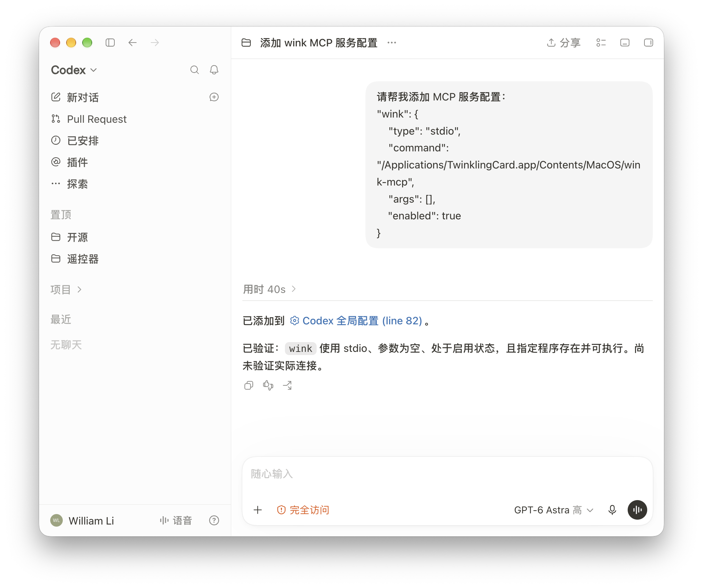Click the 无聊天 placeholder text
This screenshot has height=588, width=703.
click(x=66, y=345)
